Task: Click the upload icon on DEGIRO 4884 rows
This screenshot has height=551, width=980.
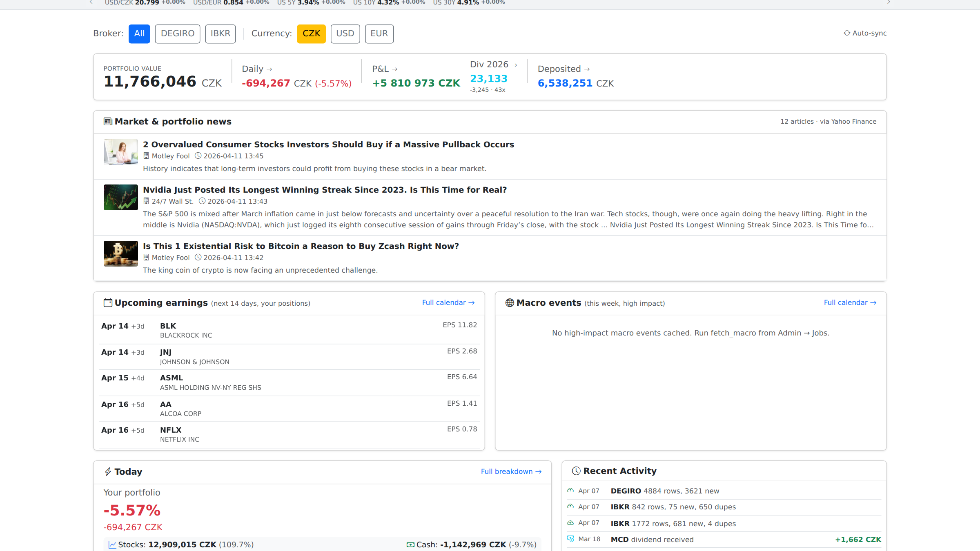Action: (x=570, y=491)
